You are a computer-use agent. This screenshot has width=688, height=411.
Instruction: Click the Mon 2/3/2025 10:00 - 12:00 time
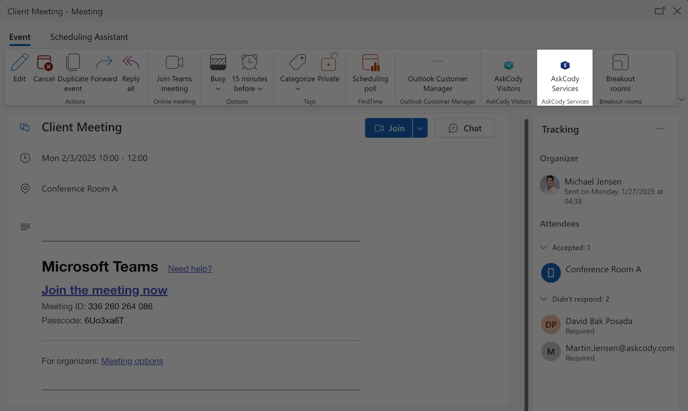94,158
